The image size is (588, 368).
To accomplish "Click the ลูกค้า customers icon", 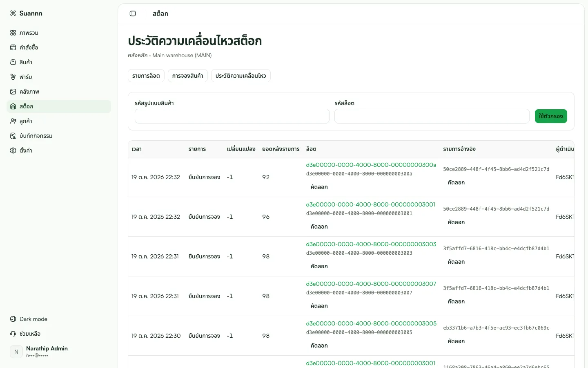I will [x=13, y=121].
